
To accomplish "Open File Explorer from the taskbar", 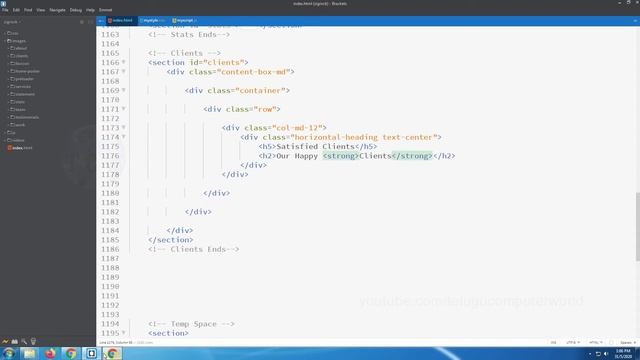I will pos(29,353).
